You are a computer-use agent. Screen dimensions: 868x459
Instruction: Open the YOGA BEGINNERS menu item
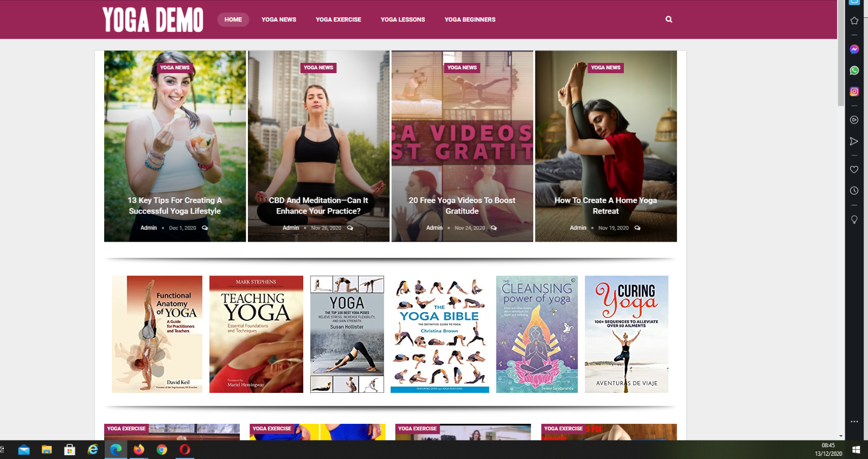[x=470, y=20]
